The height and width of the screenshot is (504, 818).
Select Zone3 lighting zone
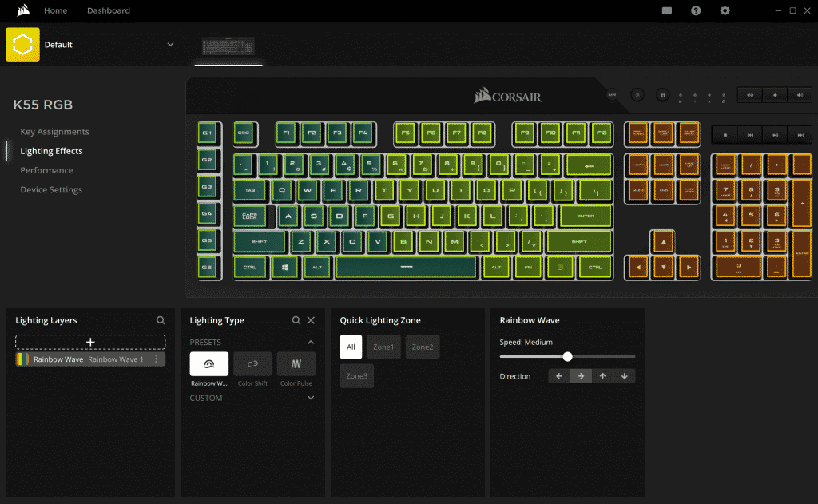(357, 375)
